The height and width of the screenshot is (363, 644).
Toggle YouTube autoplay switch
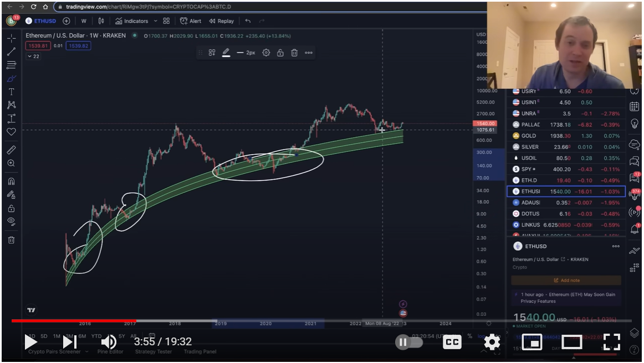(x=408, y=342)
